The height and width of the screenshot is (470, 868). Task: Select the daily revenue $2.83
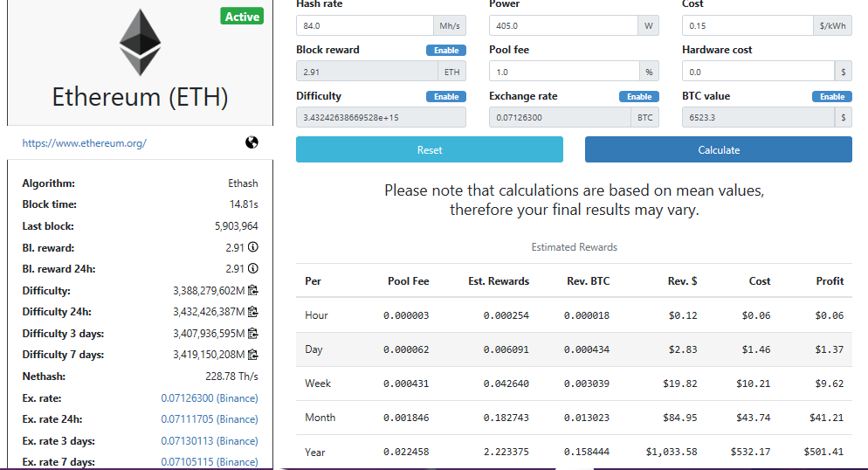(x=683, y=349)
